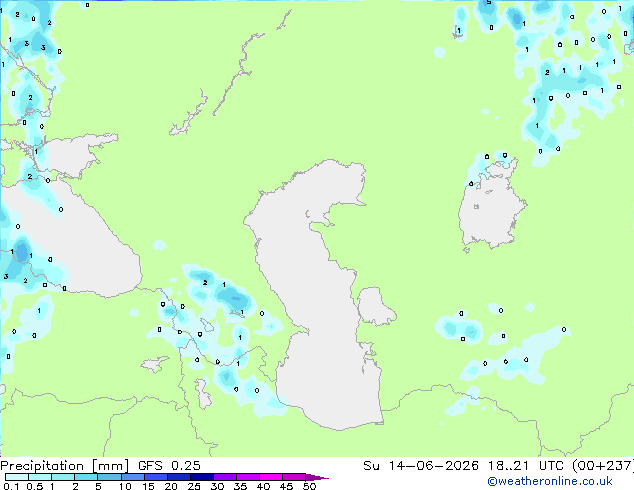Viewport: 634px width, 490px height.
Task: Click the 'GFS 0.25' model label
Action: tap(169, 466)
